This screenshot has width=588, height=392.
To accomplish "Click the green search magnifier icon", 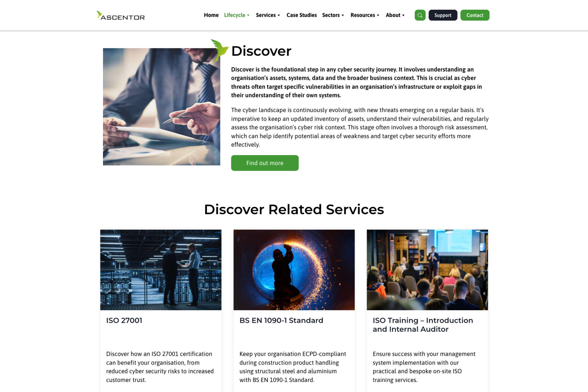I will (x=420, y=15).
